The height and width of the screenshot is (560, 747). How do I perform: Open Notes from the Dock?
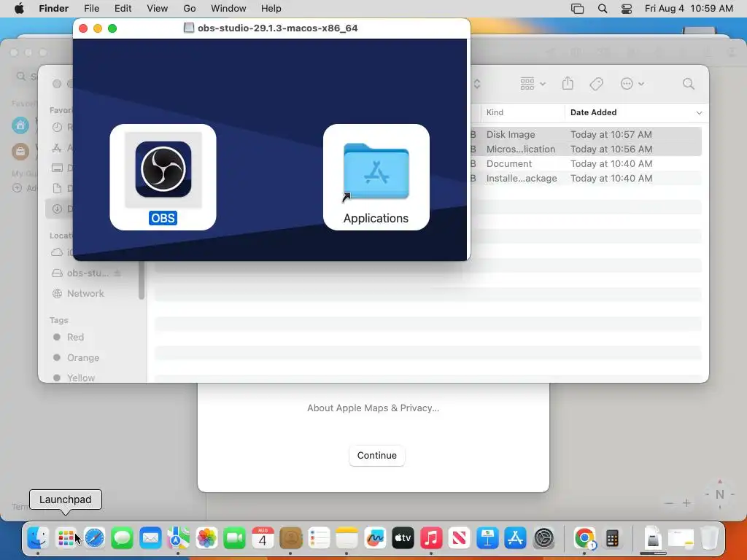tap(347, 538)
